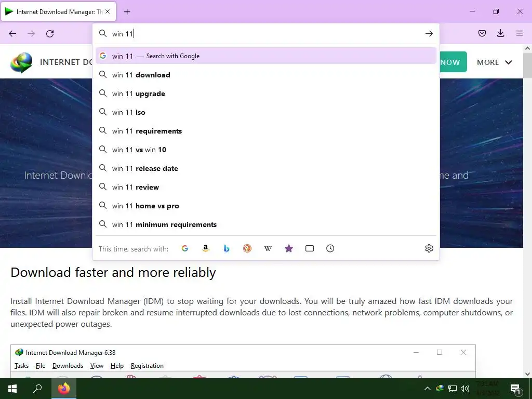
Task: Open search settings gear
Action: pos(429,248)
